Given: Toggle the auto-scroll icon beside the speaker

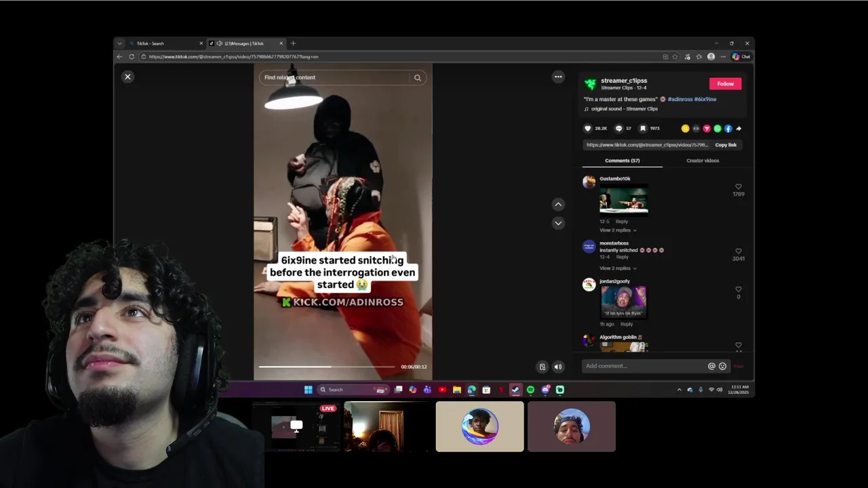Looking at the screenshot, I should click(542, 367).
